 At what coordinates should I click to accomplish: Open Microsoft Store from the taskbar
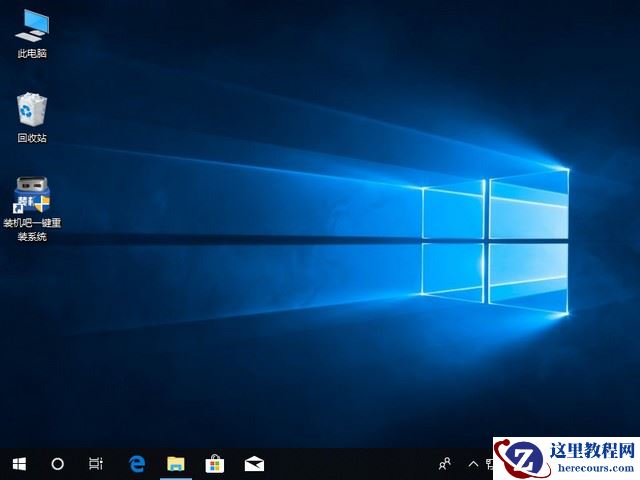[214, 464]
